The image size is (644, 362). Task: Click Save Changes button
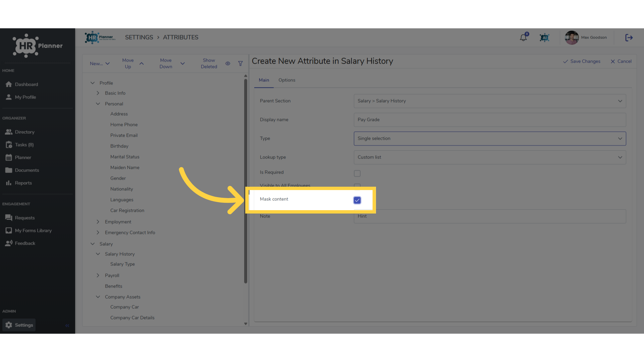coord(582,61)
